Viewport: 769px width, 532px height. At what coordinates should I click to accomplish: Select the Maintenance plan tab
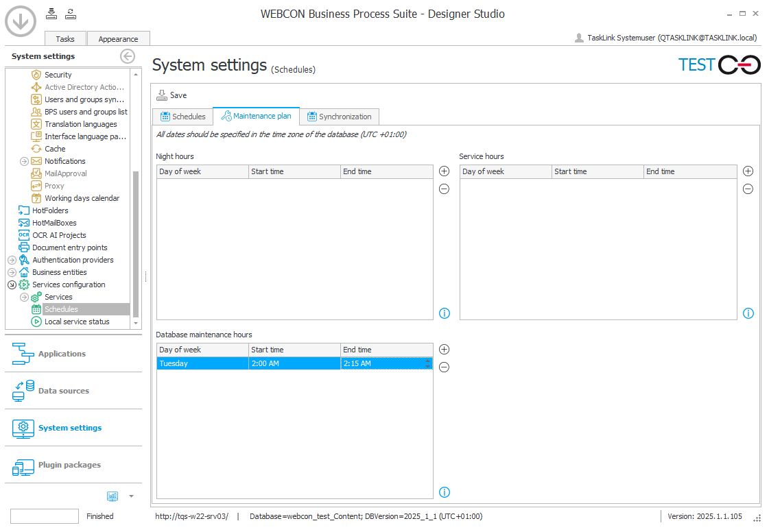tap(256, 116)
